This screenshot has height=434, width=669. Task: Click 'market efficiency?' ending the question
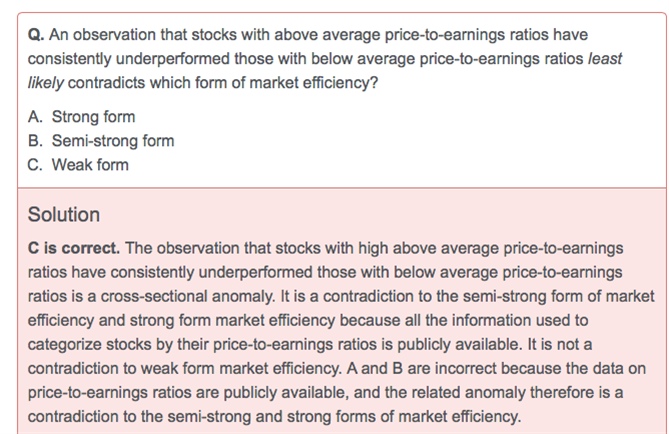coord(314,83)
